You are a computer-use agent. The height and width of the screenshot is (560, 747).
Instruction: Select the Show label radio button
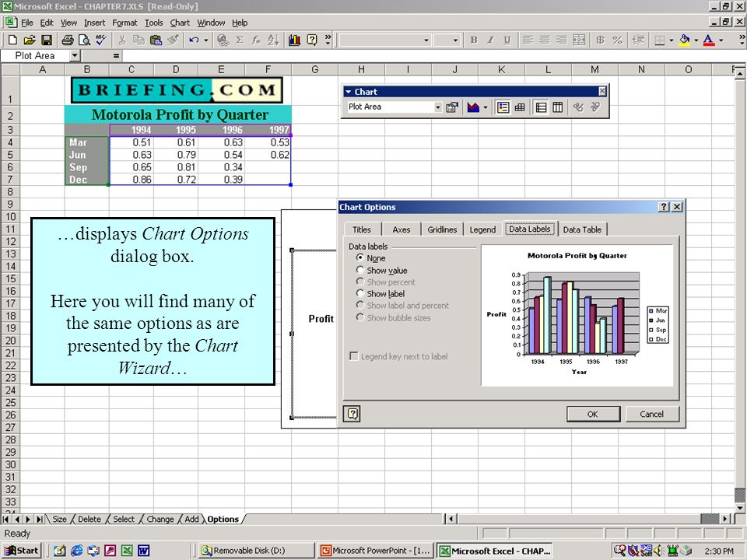360,293
